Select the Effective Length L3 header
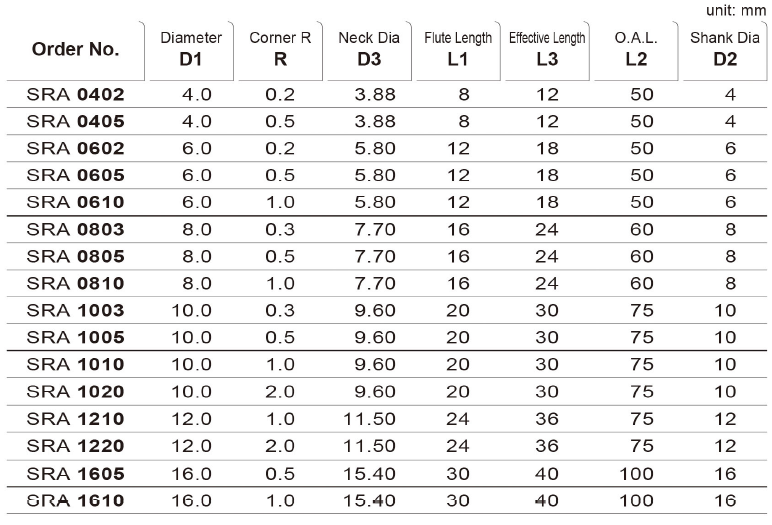Viewport: 772px width, 525px height. coord(547,49)
